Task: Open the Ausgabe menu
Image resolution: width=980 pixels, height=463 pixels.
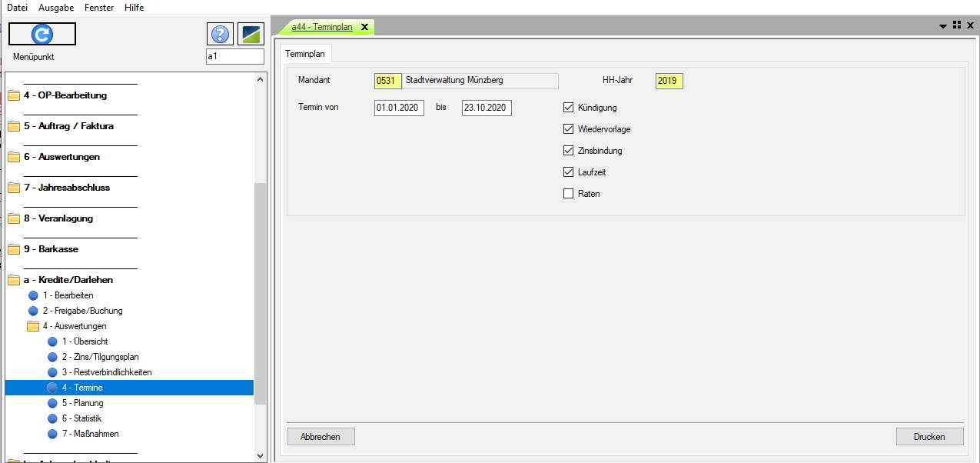Action: tap(56, 8)
